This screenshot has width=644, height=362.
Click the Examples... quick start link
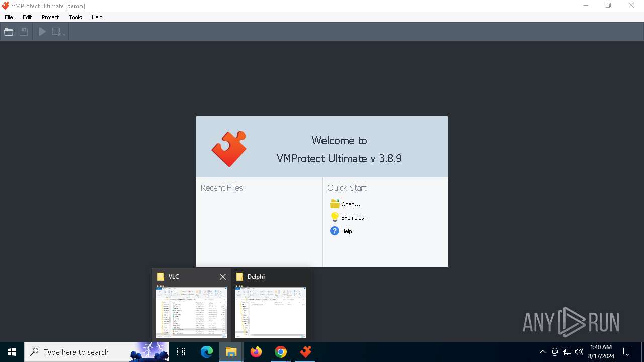coord(355,218)
